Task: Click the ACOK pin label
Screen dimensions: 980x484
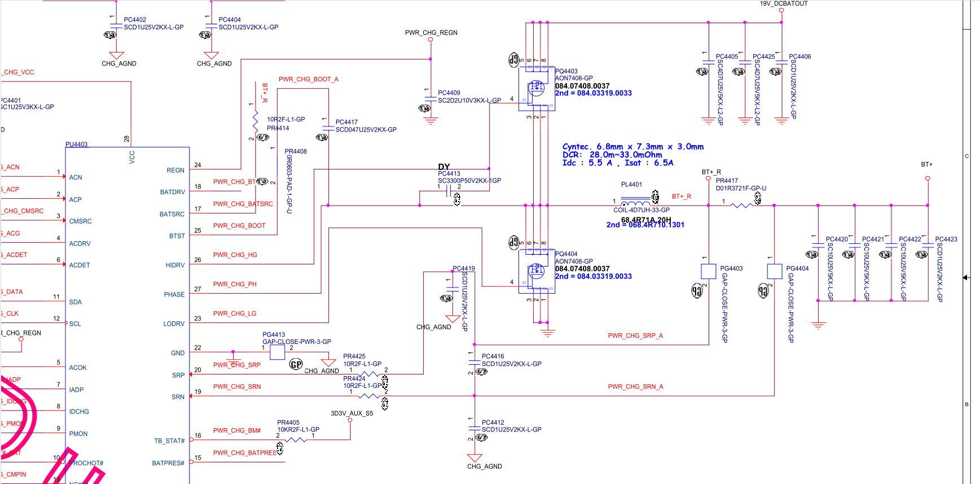Action: 78,368
